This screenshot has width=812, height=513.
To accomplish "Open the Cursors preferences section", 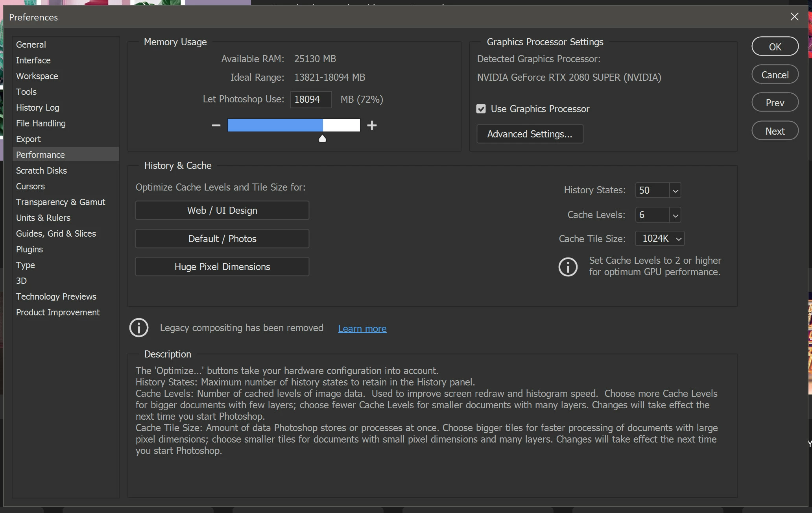I will (30, 186).
